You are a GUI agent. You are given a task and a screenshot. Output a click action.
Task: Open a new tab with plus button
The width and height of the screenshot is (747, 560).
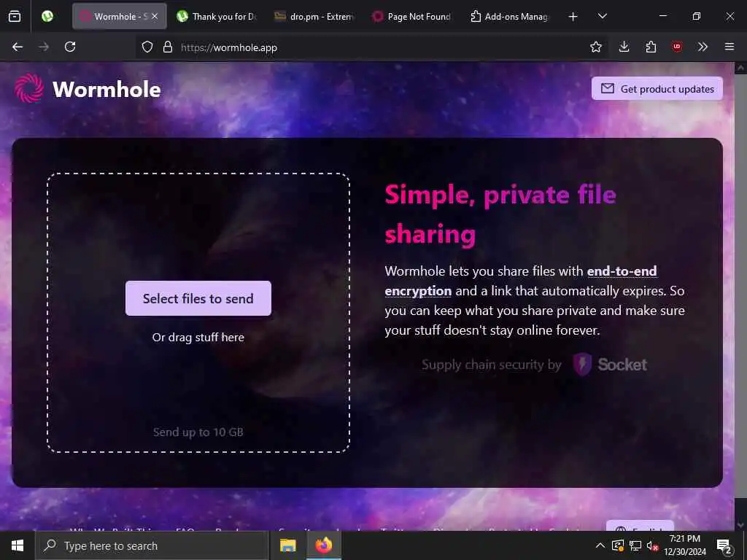point(573,17)
